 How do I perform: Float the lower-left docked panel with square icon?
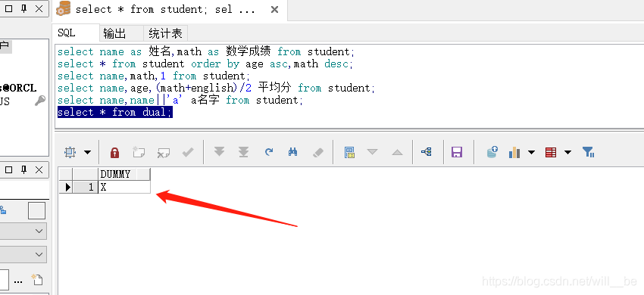point(9,170)
